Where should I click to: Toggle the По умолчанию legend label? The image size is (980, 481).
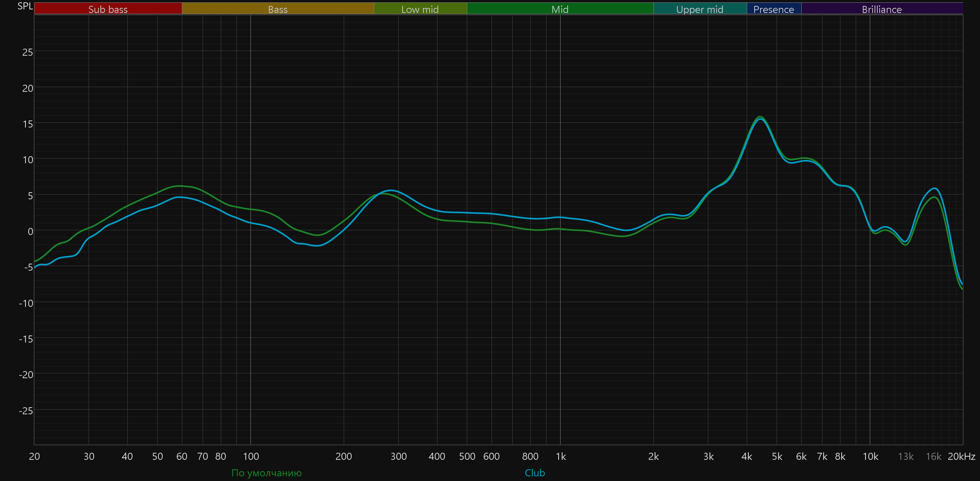pos(267,473)
